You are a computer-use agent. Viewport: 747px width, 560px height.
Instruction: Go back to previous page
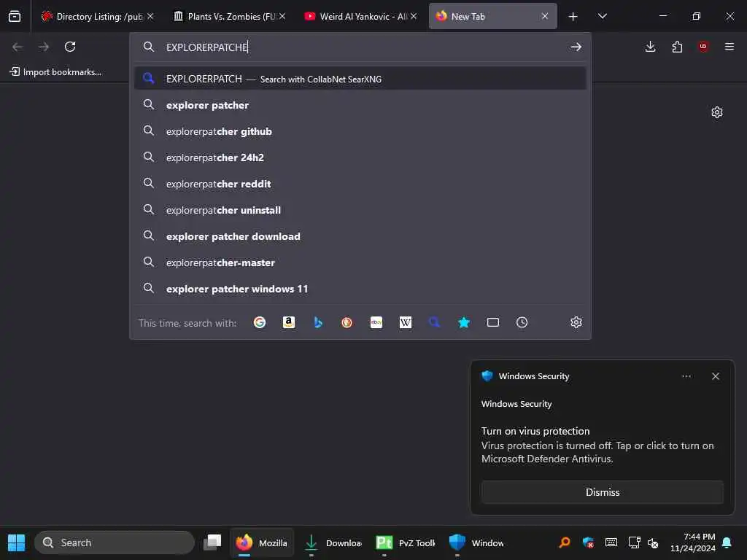(18, 47)
